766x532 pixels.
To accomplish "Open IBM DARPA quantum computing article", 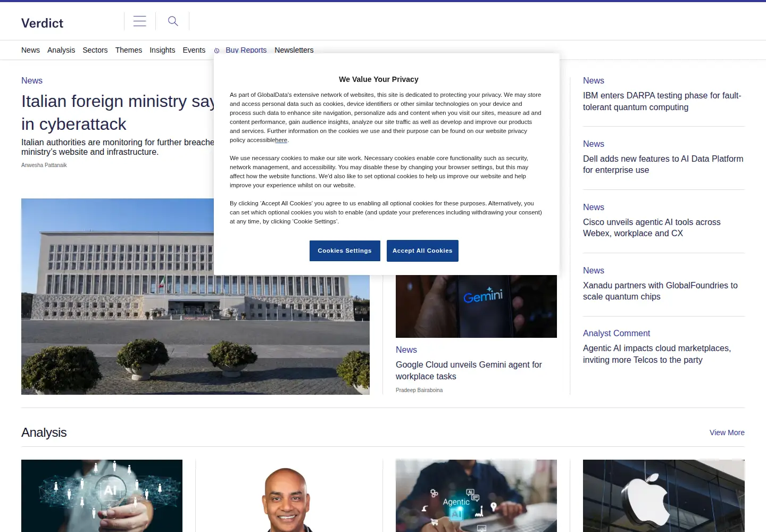I will [x=662, y=101].
